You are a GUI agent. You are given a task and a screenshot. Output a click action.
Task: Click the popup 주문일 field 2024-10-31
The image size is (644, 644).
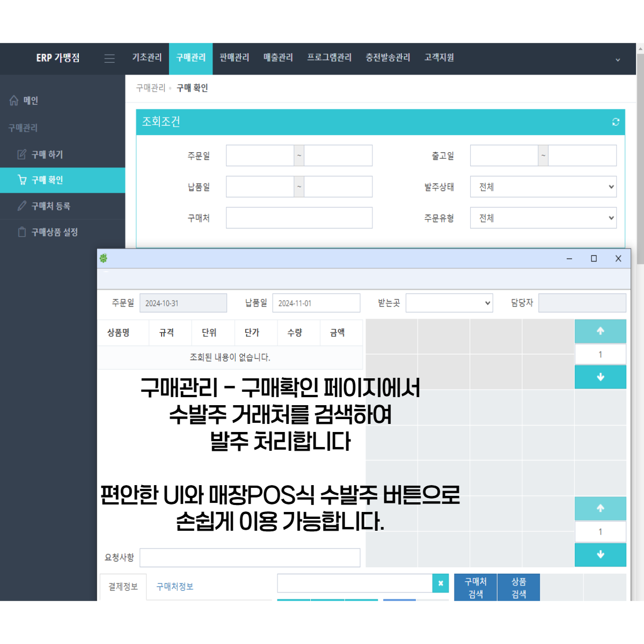[x=183, y=303]
